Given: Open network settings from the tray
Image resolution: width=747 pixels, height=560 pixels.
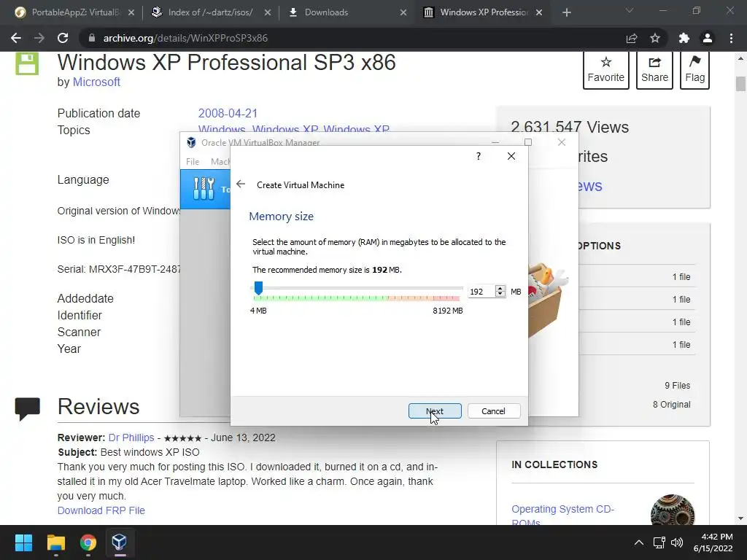Looking at the screenshot, I should (659, 542).
